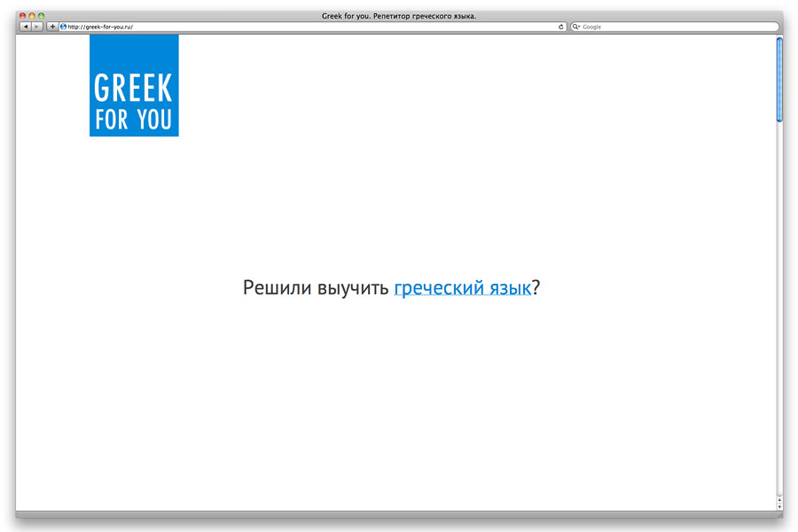The width and height of the screenshot is (798, 532).
Task: Click the globe site icon in address bar
Action: [64, 27]
